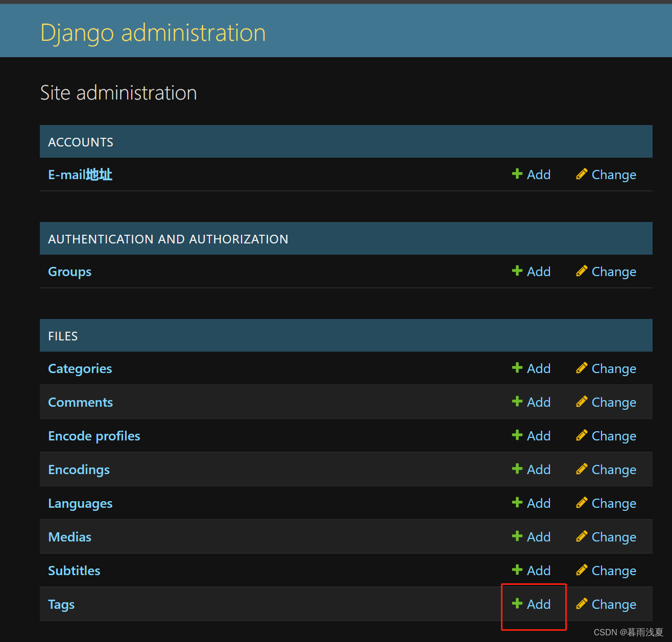Screen dimensions: 672x642
Task: Click the plus icon in Categories row
Action: pos(517,368)
